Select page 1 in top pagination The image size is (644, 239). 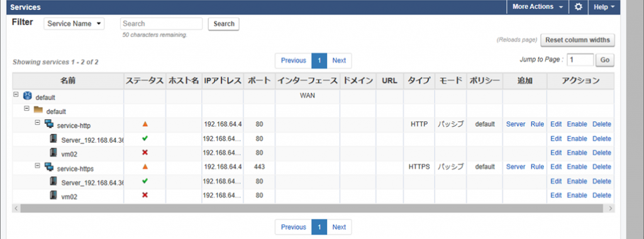point(319,61)
